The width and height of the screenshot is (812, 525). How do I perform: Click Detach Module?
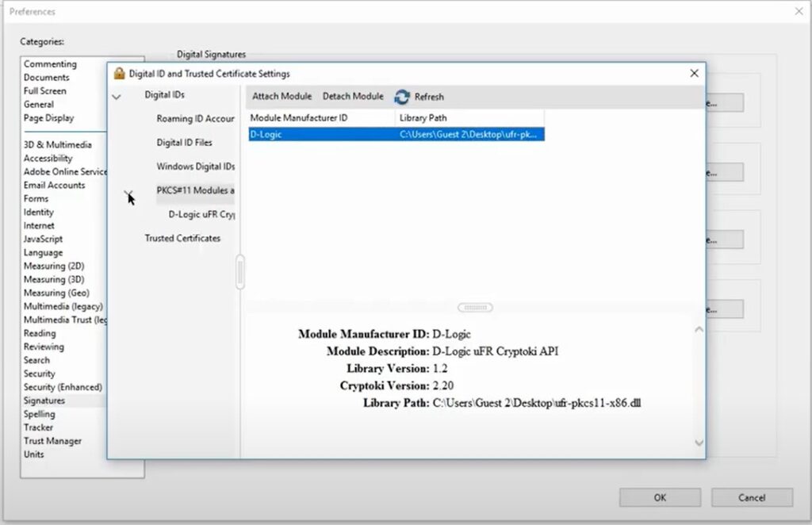(x=353, y=96)
